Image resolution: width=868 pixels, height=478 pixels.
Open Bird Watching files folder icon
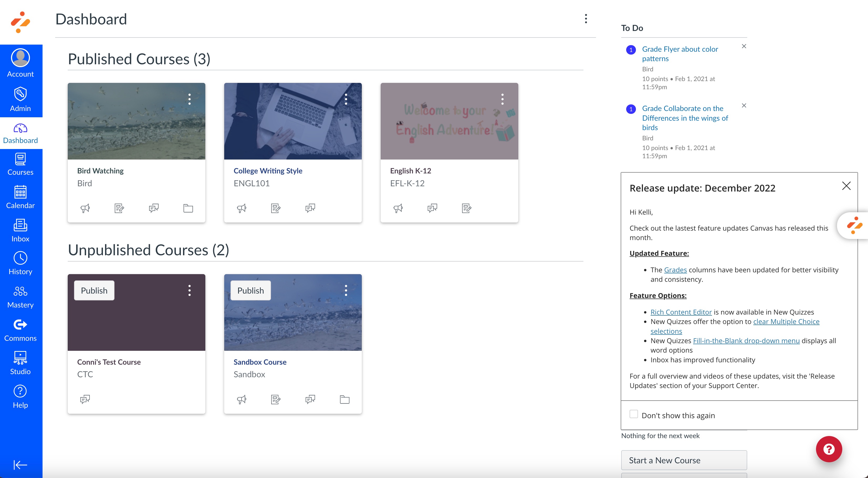click(x=188, y=208)
